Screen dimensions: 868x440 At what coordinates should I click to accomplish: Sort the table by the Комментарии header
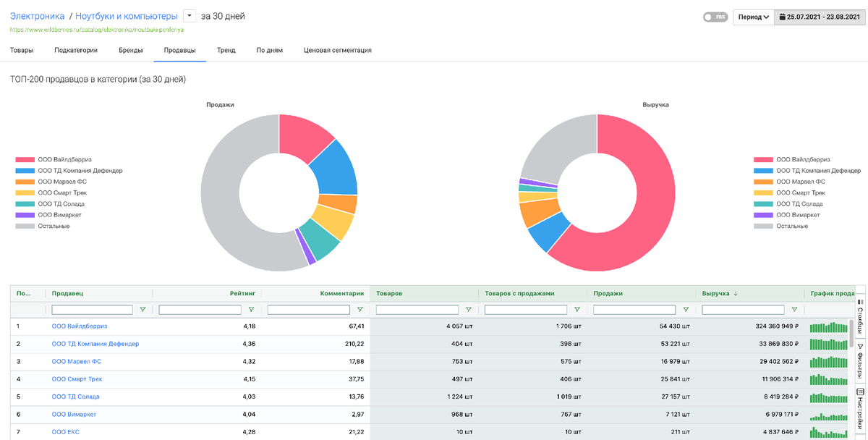[x=342, y=294]
